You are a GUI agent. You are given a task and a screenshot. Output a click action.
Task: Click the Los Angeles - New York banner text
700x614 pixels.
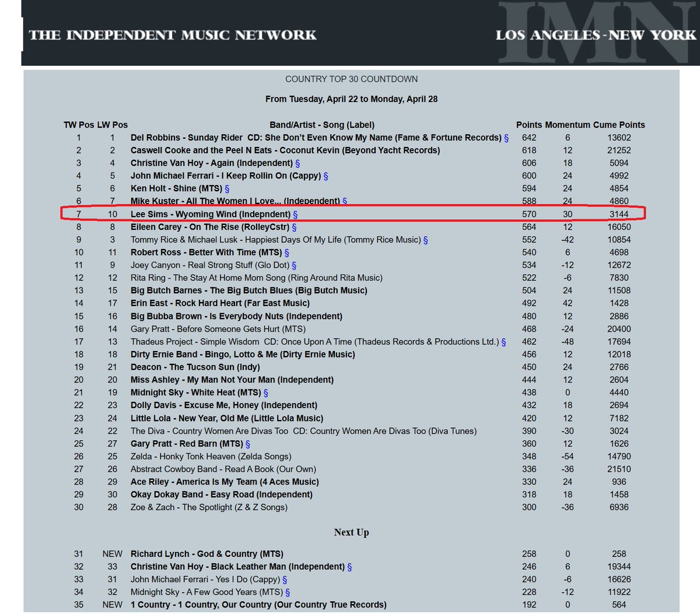point(596,35)
